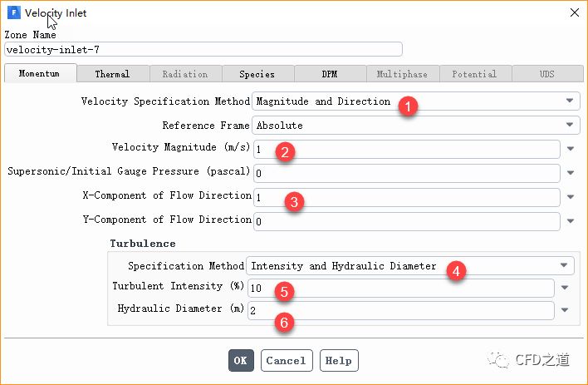Switch to the Momentum tab
The height and width of the screenshot is (385, 588).
[39, 74]
